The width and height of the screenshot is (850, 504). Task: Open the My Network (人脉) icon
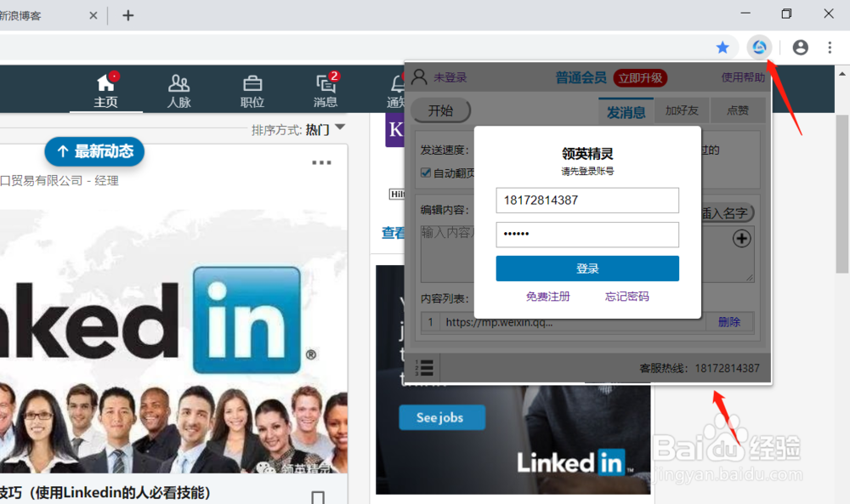point(178,89)
